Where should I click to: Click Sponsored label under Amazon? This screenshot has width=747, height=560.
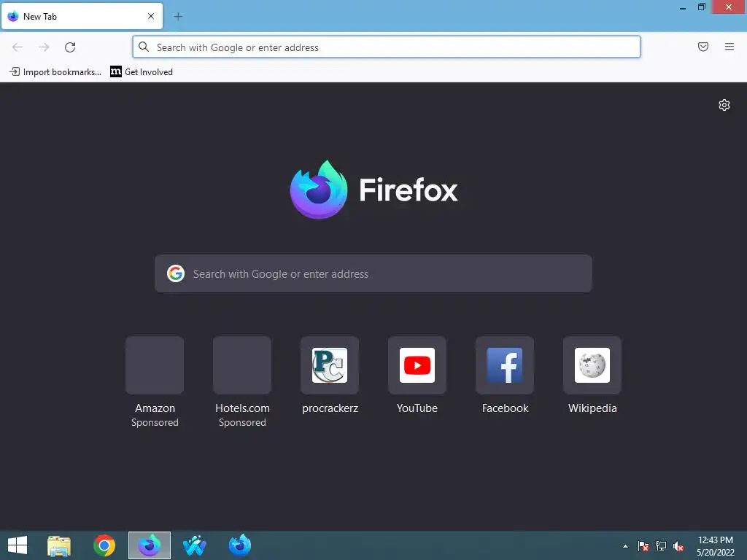155,422
